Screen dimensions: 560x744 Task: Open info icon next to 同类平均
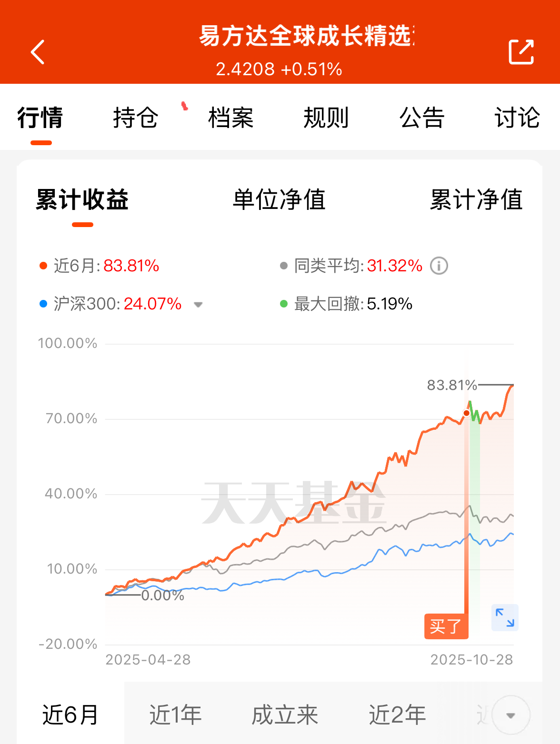coord(439,266)
